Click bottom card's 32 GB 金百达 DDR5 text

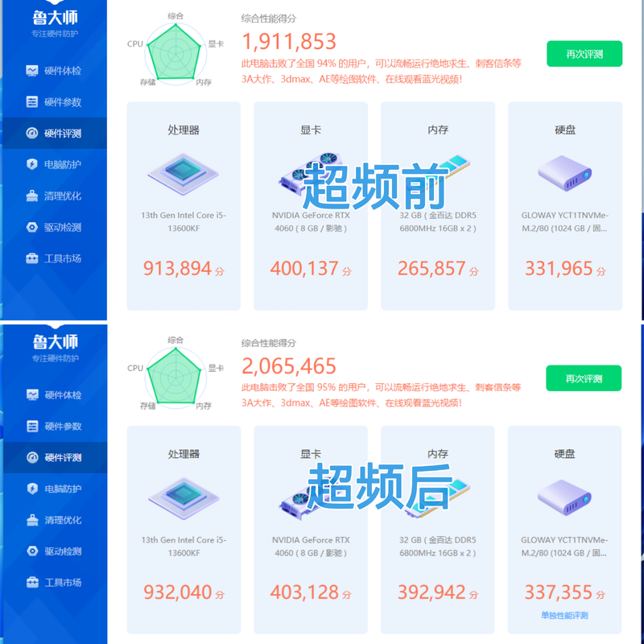438,547
